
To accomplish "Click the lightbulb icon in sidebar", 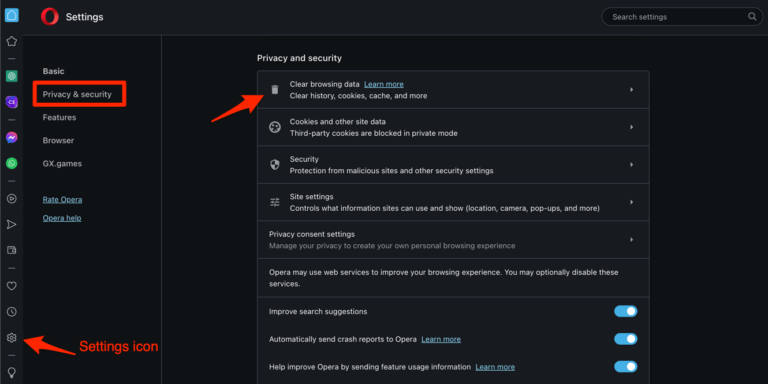I will (12, 372).
